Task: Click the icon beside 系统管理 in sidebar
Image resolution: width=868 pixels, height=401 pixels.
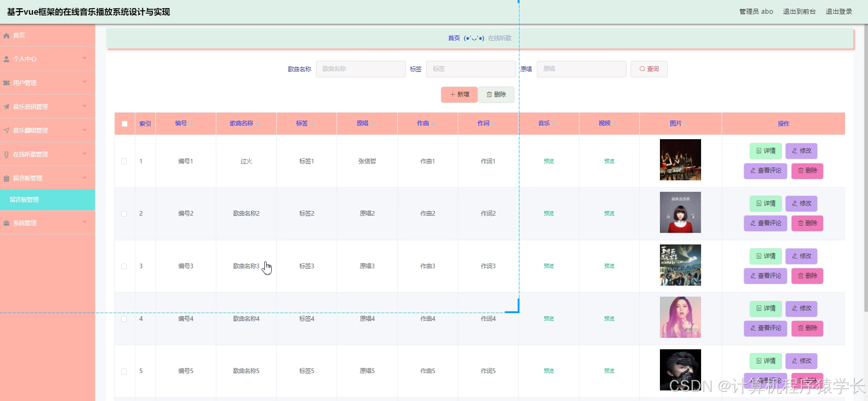Action: coord(6,223)
